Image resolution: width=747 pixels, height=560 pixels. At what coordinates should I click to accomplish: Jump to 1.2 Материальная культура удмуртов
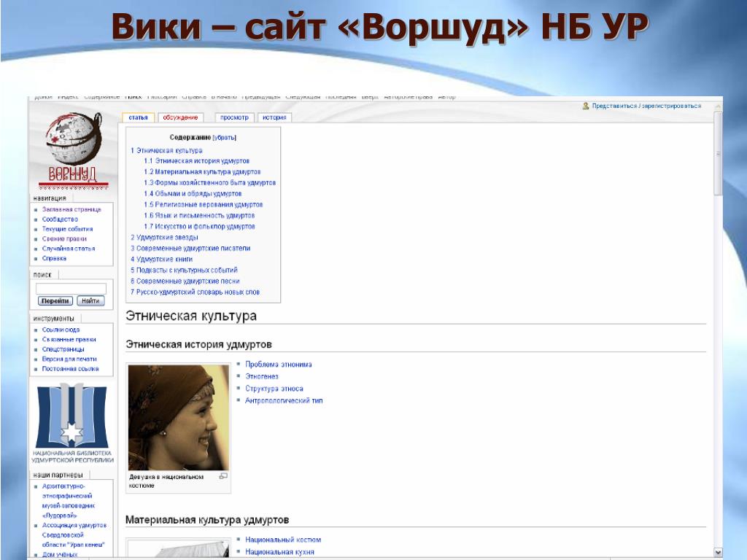tap(203, 172)
